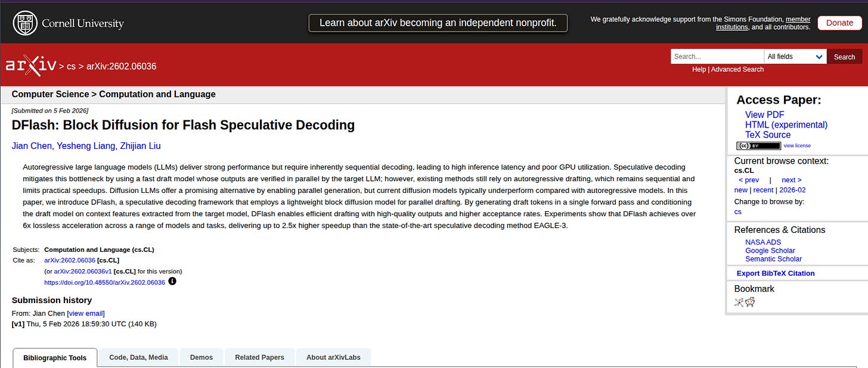Open the All fields search dropdown
The image size is (868, 368).
coord(795,57)
